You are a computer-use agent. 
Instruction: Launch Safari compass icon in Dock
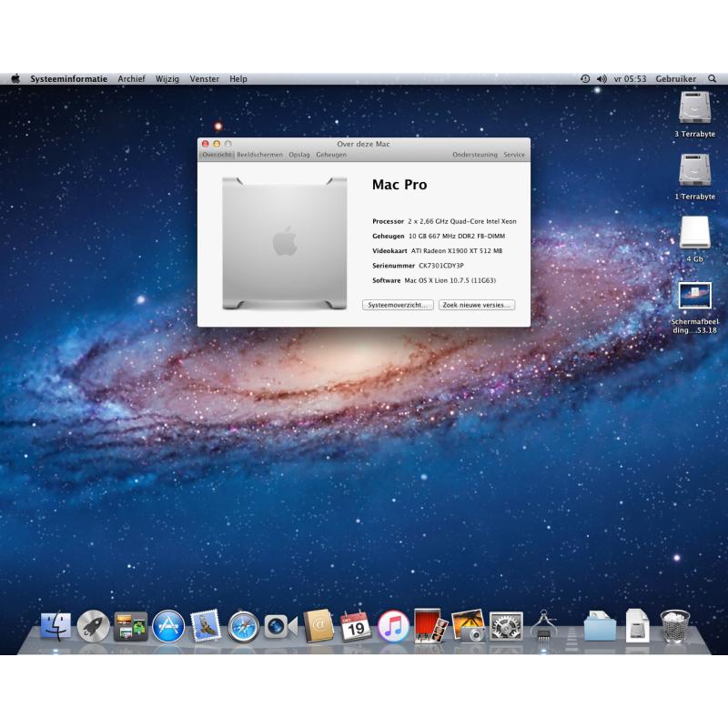pos(243,627)
